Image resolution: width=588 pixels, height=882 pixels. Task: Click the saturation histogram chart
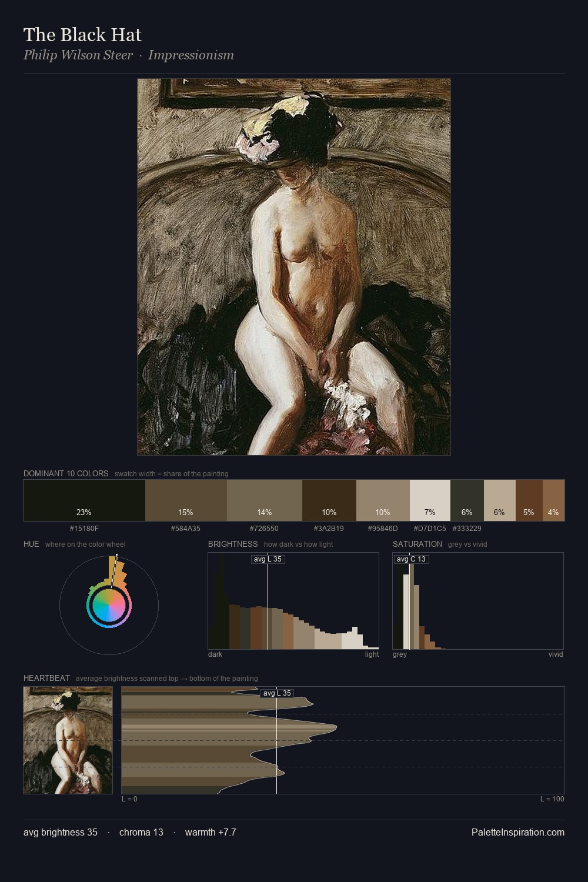(x=478, y=601)
